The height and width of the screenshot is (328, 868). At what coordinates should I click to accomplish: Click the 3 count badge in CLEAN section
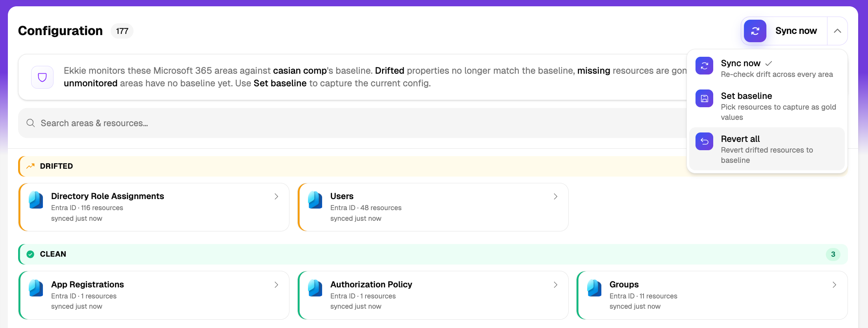point(833,254)
